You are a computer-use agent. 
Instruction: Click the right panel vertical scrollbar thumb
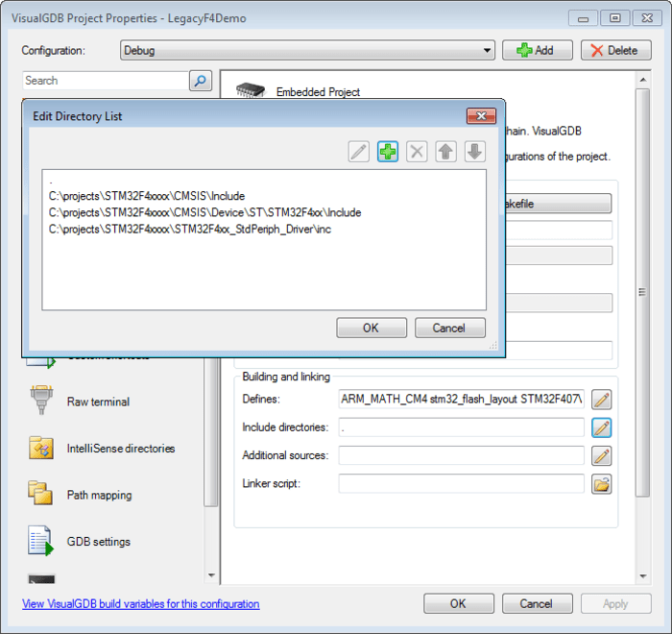point(643,292)
